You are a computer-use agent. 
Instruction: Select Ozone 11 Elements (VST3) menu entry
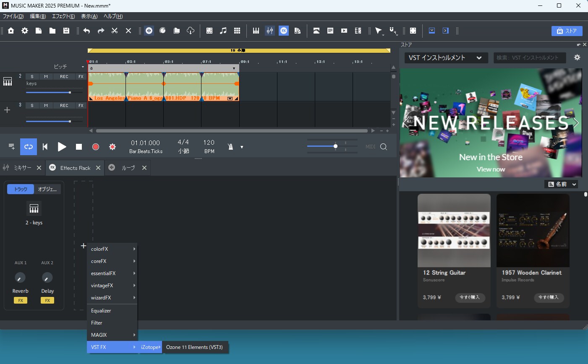coord(195,347)
